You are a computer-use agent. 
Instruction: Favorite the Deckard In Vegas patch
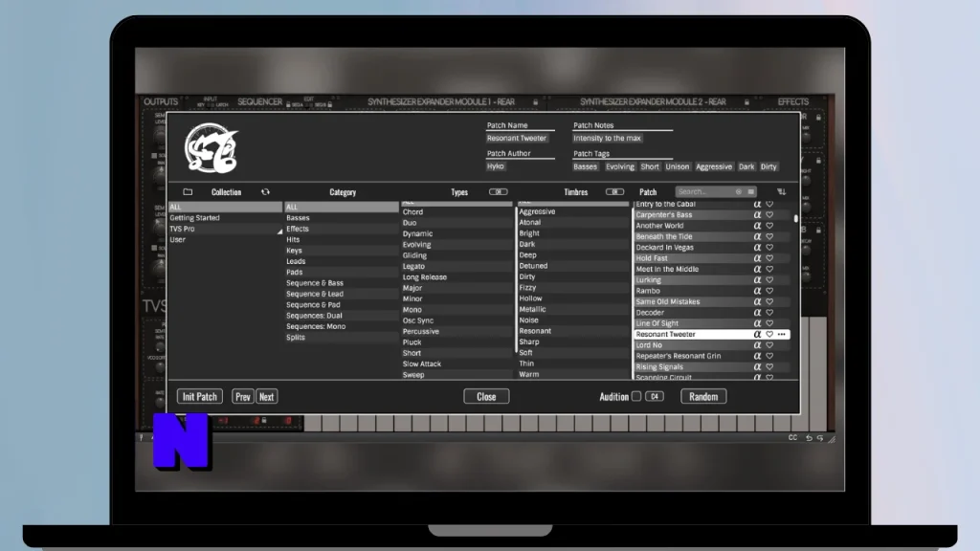769,248
